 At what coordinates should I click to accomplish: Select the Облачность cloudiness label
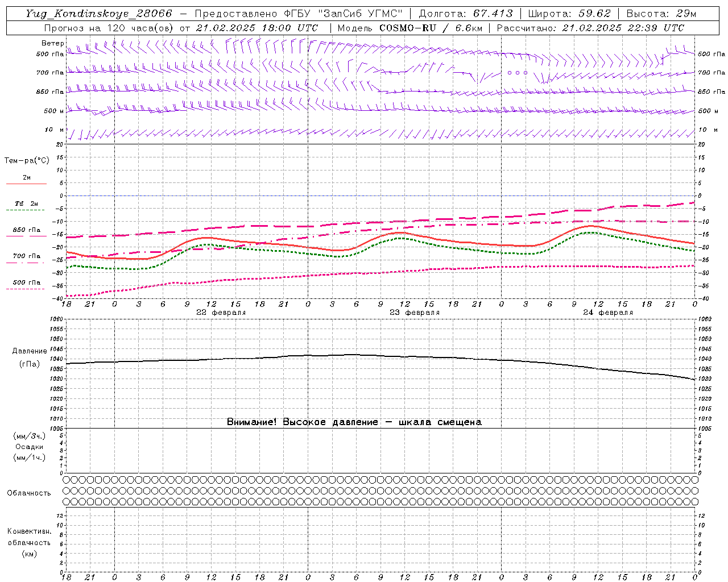coord(29,493)
